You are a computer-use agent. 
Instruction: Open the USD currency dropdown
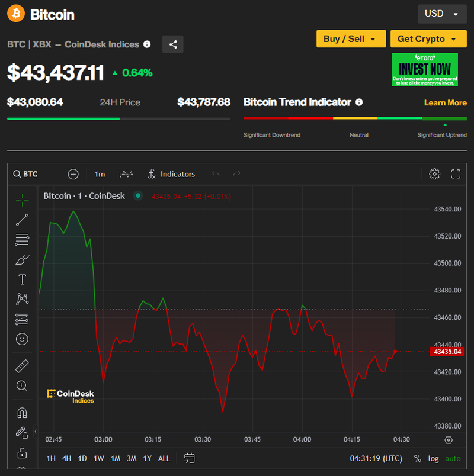[441, 14]
